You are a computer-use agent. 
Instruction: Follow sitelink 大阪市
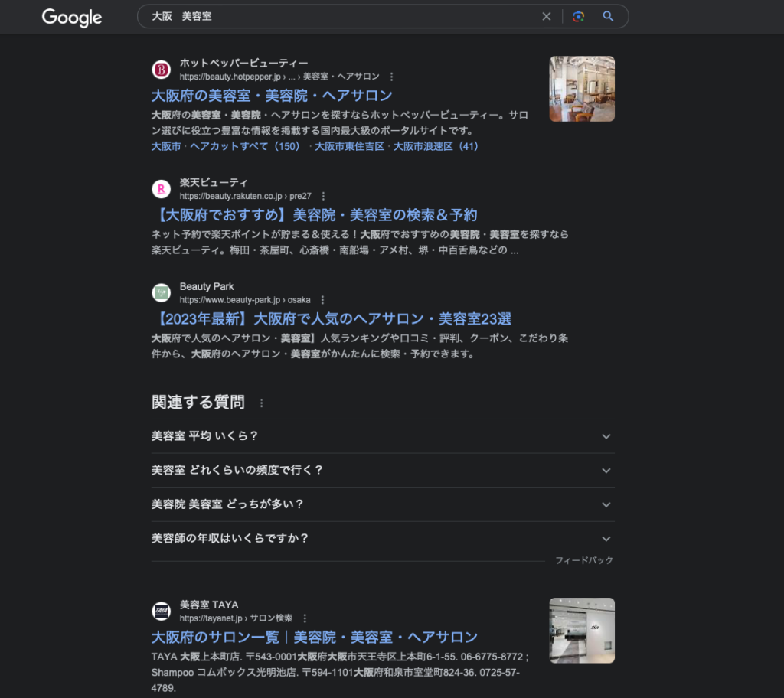pos(166,146)
